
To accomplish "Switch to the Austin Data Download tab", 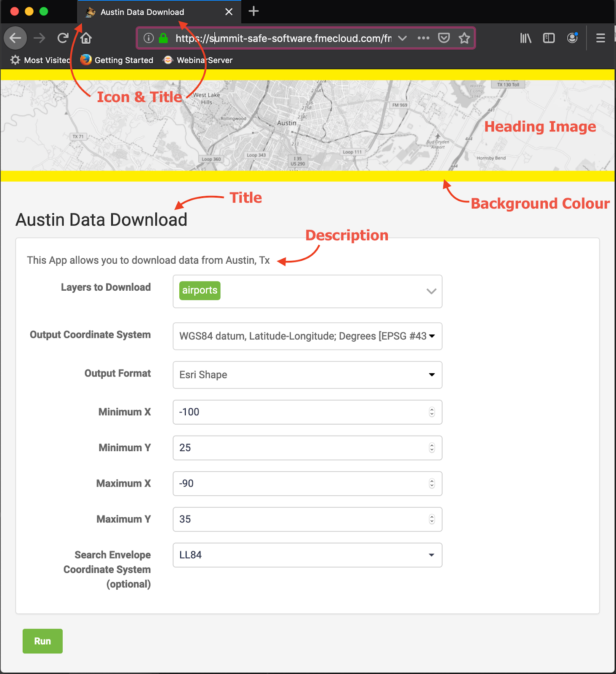I will 142,12.
